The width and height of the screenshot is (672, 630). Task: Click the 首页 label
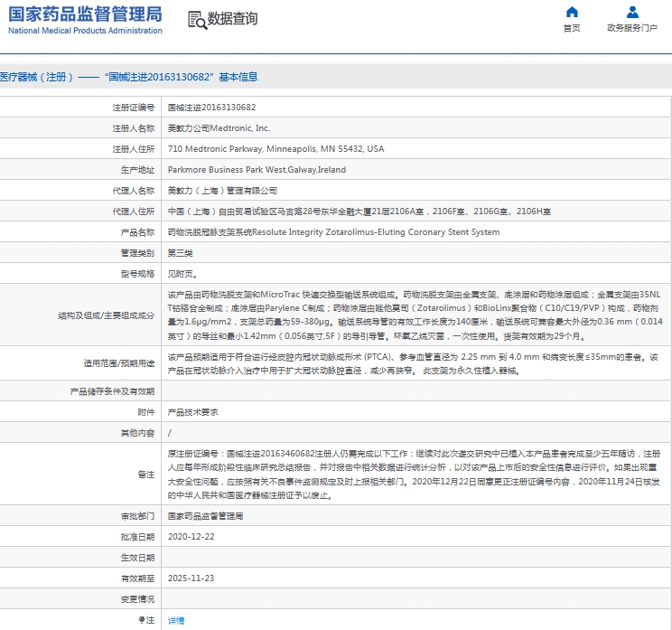click(x=572, y=28)
